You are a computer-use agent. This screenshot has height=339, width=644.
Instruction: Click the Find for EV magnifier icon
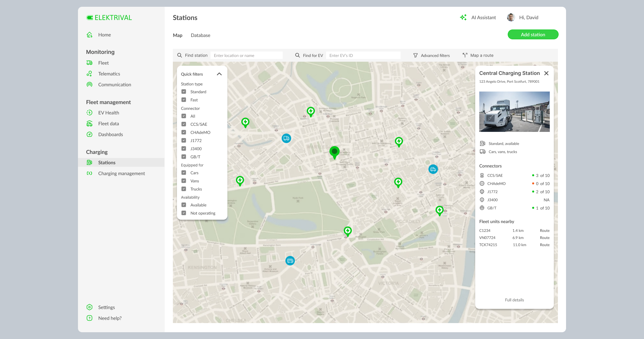[298, 55]
